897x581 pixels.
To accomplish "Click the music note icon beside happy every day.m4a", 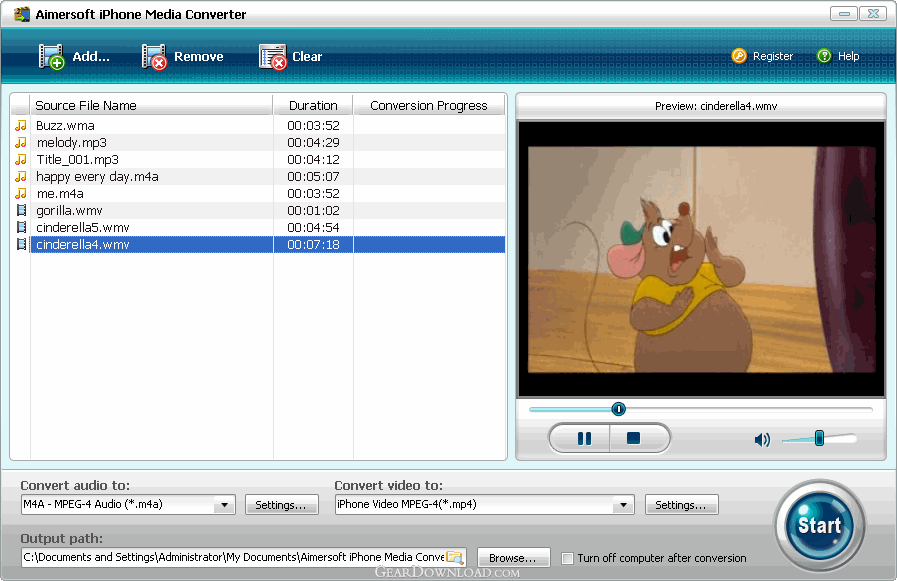I will 21,176.
